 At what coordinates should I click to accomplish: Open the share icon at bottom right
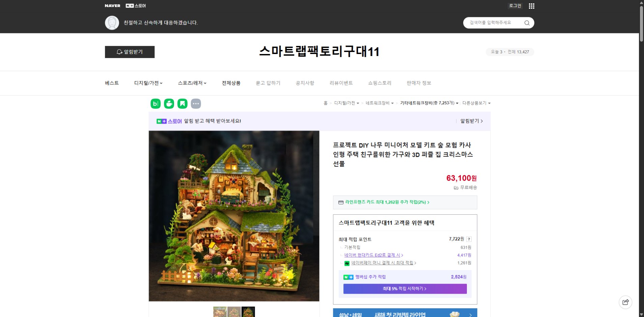pyautogui.click(x=626, y=302)
